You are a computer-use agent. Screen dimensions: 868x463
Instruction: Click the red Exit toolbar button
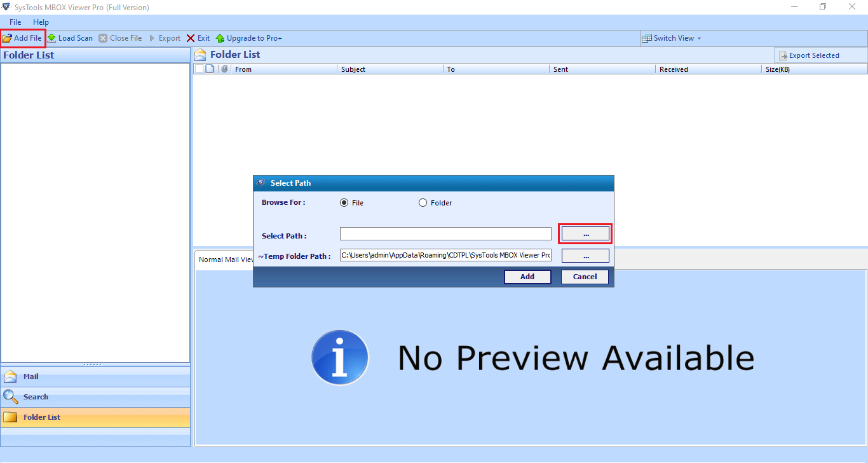tap(198, 38)
